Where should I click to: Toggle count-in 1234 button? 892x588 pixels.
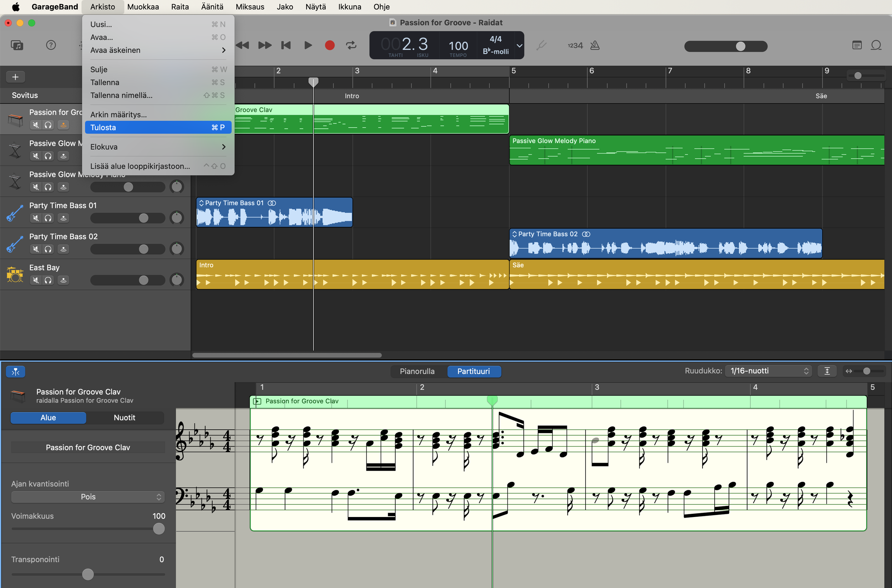point(575,45)
